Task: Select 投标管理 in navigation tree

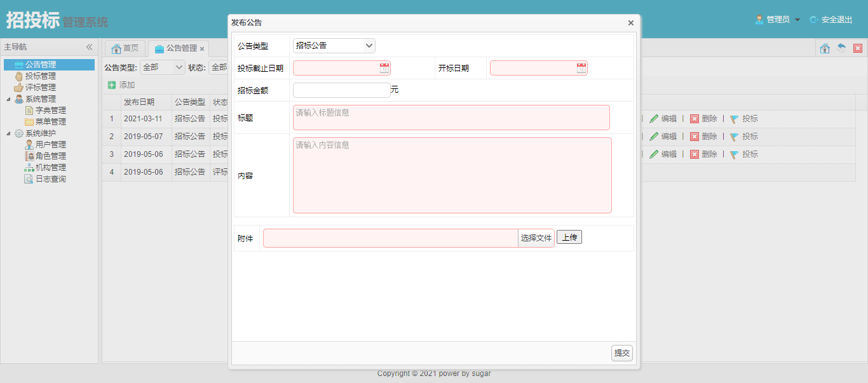Action: 41,76
